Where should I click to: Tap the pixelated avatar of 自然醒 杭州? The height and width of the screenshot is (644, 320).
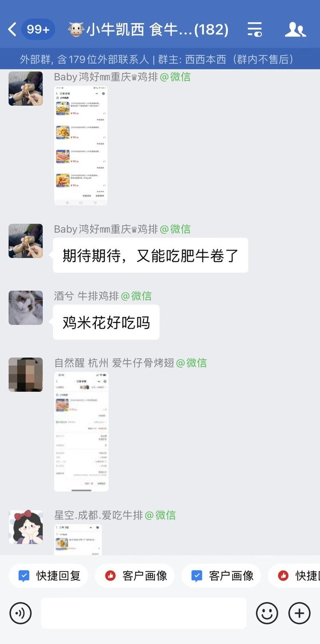tap(25, 374)
